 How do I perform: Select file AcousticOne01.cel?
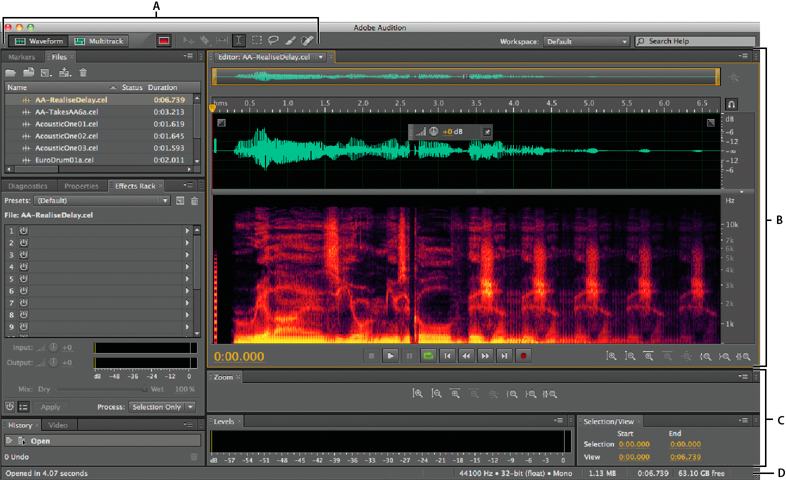[99, 124]
